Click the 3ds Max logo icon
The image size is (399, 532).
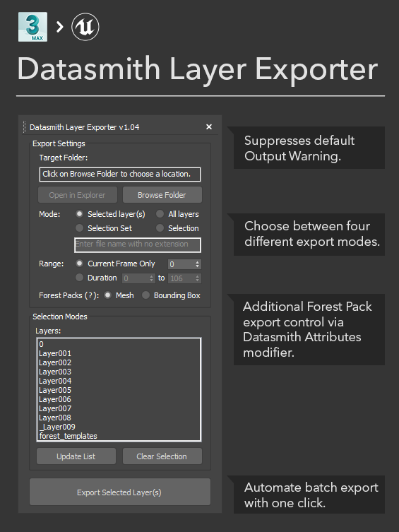(32, 27)
